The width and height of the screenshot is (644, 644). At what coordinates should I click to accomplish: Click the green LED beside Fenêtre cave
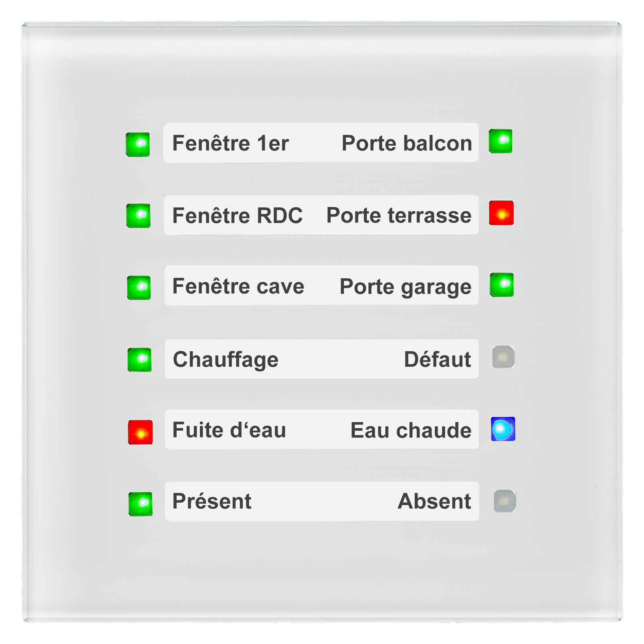click(139, 287)
